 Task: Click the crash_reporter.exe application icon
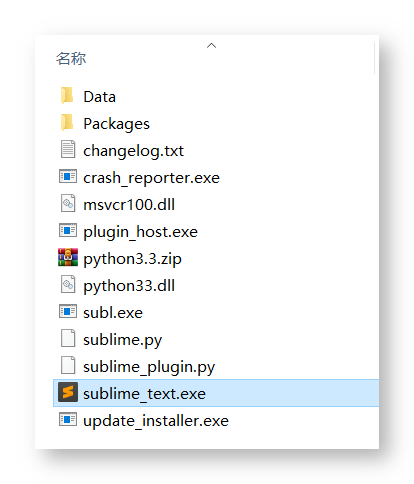coord(68,177)
